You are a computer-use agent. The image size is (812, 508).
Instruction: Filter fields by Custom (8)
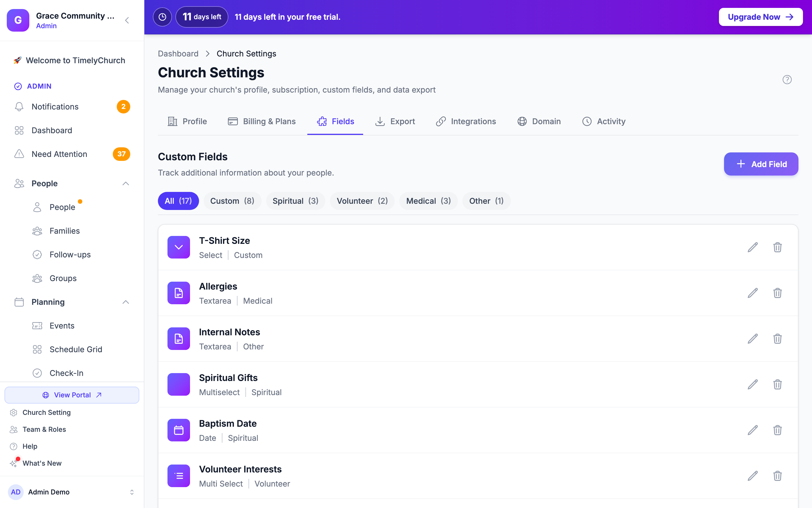232,201
